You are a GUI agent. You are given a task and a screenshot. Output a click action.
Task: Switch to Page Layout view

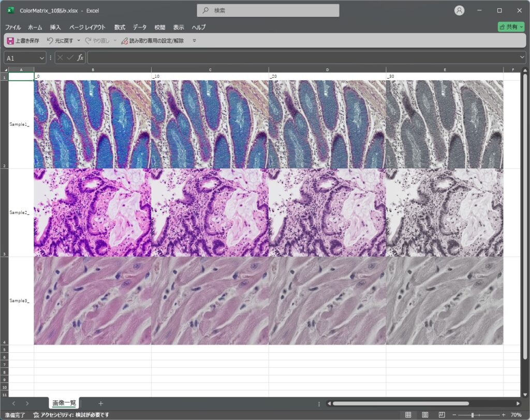425,415
